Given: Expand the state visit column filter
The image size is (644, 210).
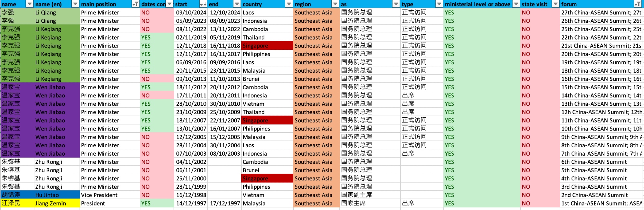Looking at the screenshot, I should point(555,4).
